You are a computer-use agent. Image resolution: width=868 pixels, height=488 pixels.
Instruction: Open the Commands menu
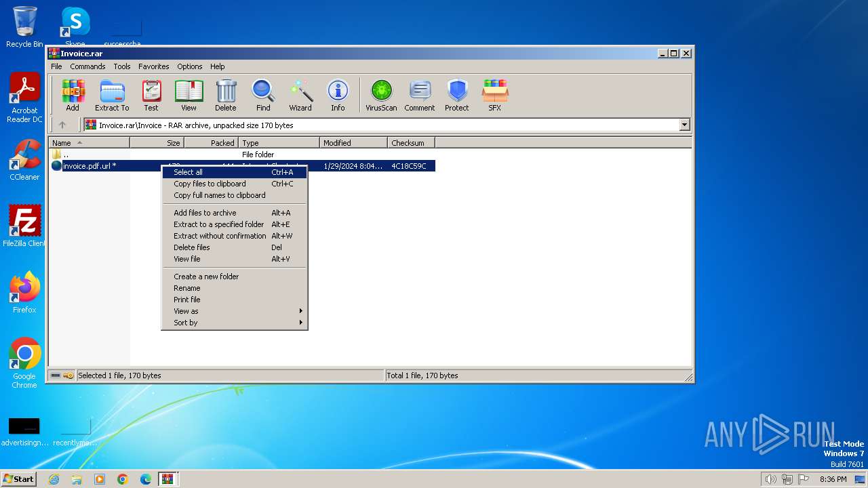pyautogui.click(x=87, y=66)
